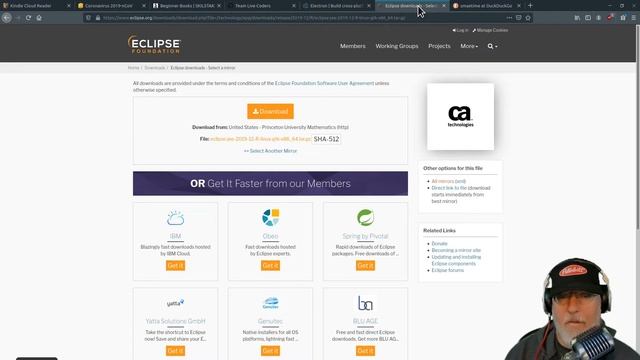Click the padlock site security icon
The image size is (640, 360).
click(98, 18)
